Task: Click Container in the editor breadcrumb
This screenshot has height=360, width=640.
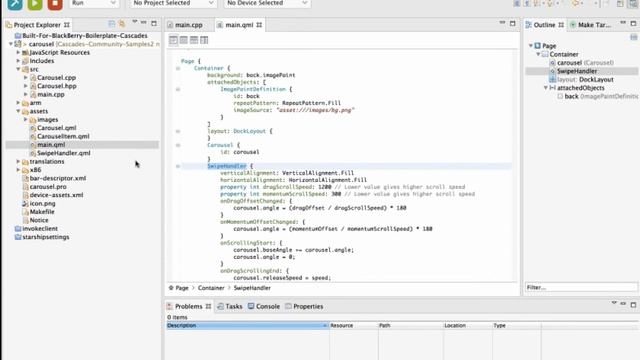Action: point(211,288)
